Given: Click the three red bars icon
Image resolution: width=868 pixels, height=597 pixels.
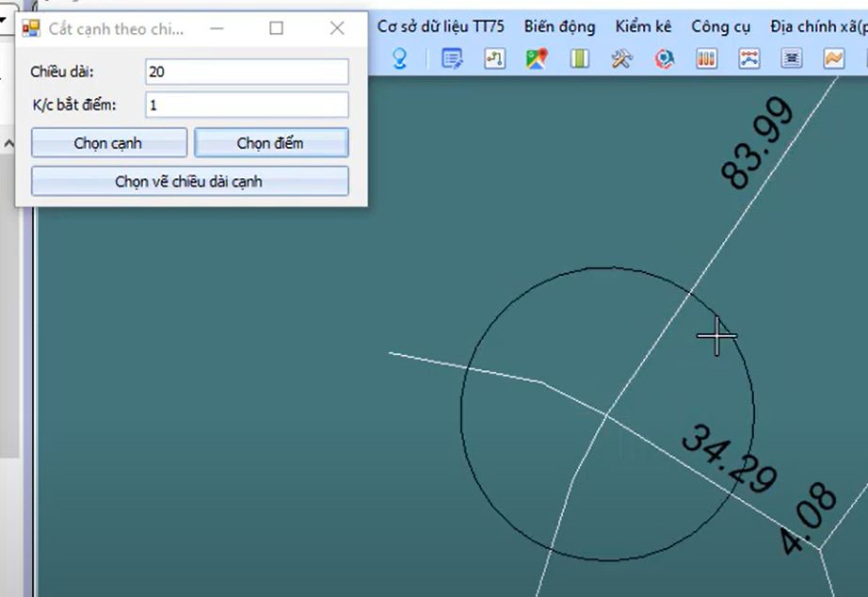Looking at the screenshot, I should [x=706, y=59].
